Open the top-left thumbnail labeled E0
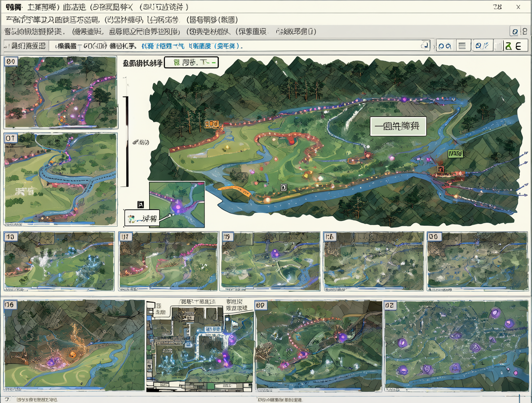The width and height of the screenshot is (532, 403). point(61,92)
